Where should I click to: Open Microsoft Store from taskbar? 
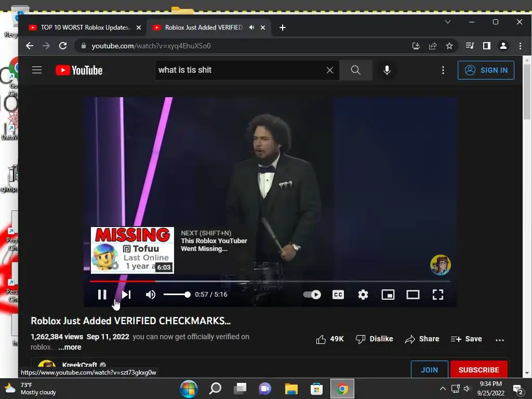(x=316, y=389)
